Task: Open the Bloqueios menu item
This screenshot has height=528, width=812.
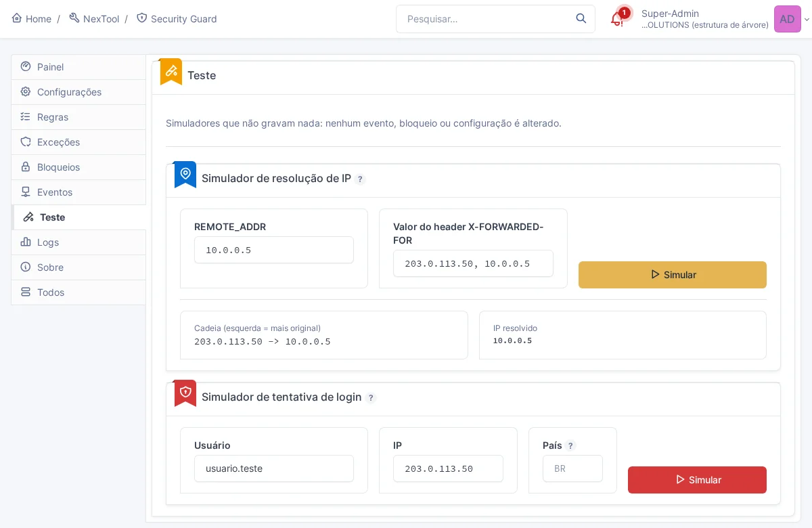Action: coord(78,167)
